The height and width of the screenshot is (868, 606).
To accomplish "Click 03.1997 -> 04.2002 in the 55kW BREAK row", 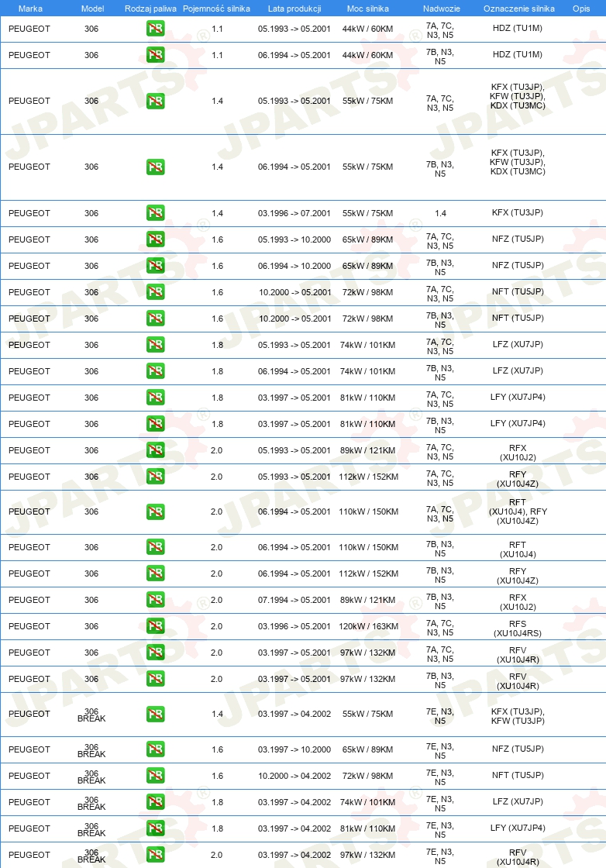I will [294, 714].
